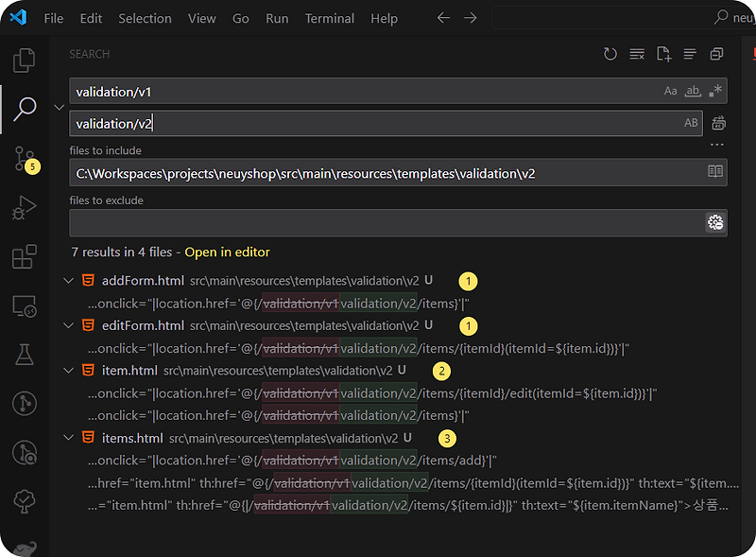Screen dimensions: 756x557
Task: Open the Selection menu
Action: [x=145, y=18]
